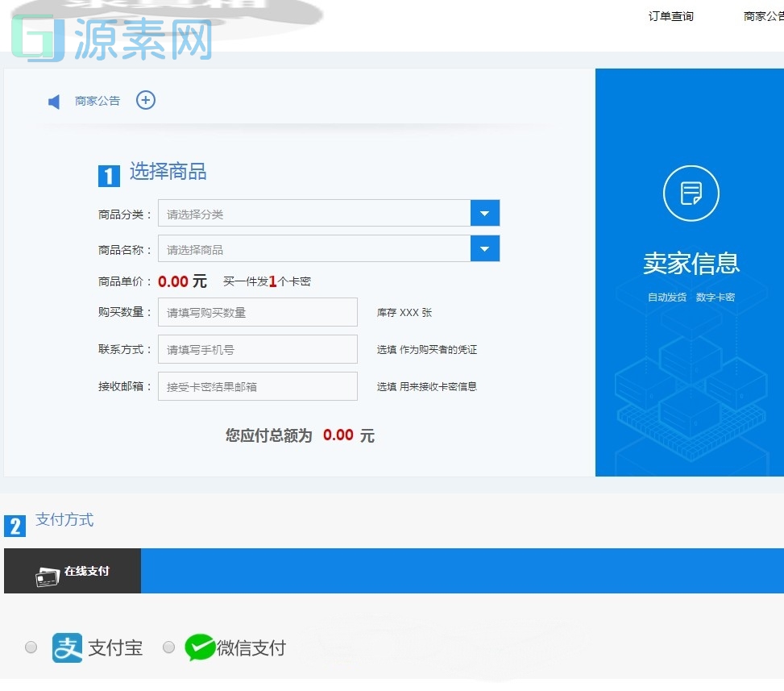Click 订单查询 in the top navigation
Viewport: 784px width, 691px height.
coord(670,16)
